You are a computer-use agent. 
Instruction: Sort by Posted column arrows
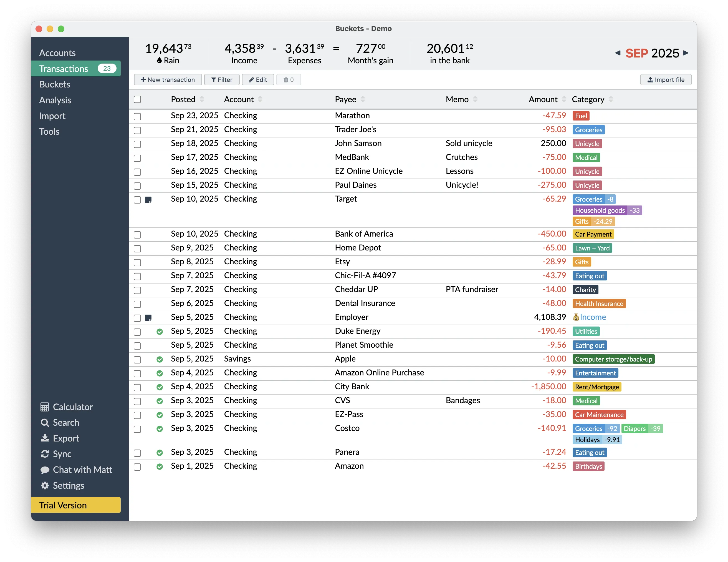point(202,99)
